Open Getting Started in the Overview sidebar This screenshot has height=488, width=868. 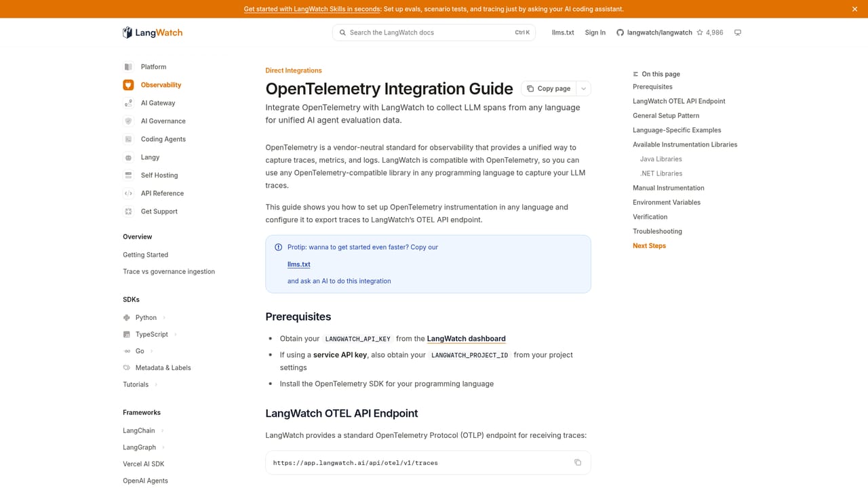coord(145,255)
